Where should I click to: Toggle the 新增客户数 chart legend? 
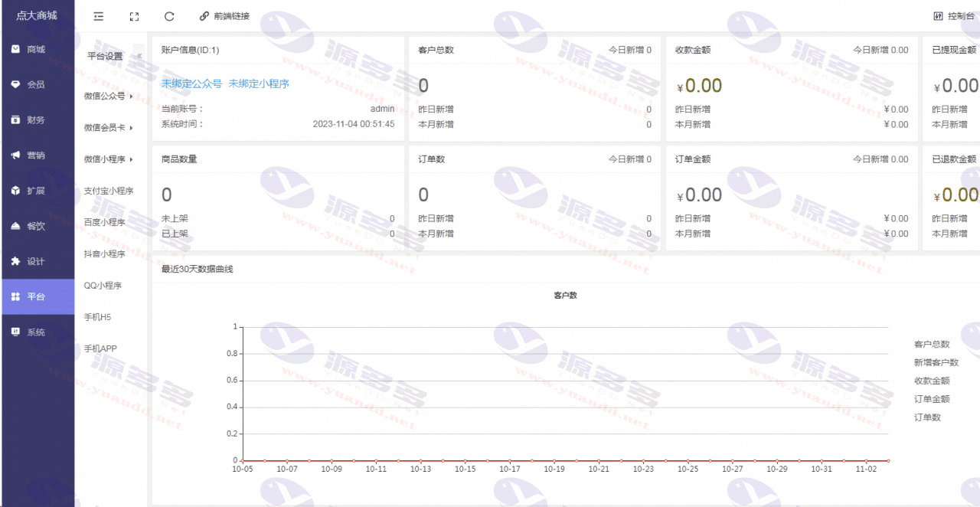936,362
